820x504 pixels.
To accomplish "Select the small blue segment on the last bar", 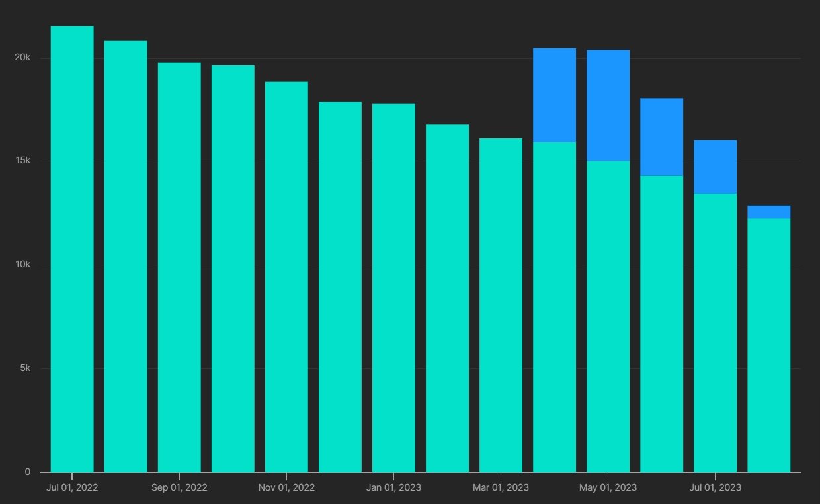I will (x=768, y=212).
